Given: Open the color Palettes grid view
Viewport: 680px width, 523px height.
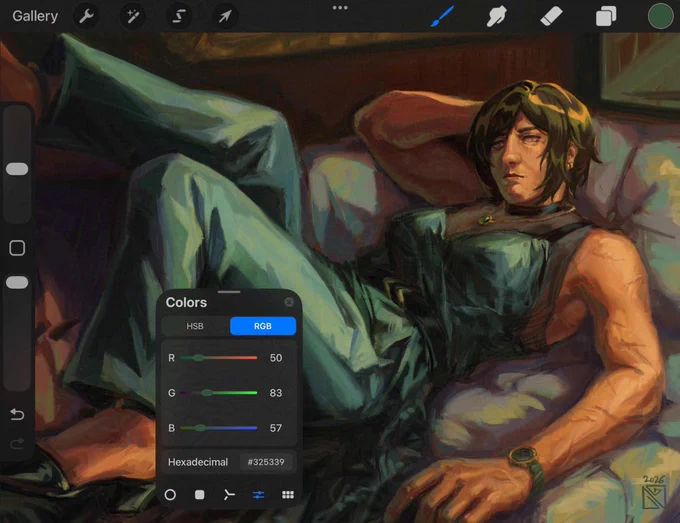Looking at the screenshot, I should pos(288,495).
